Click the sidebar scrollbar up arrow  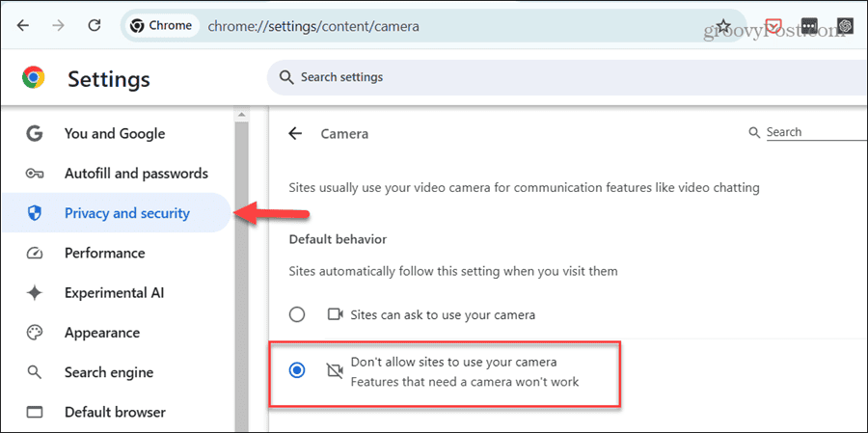[x=241, y=115]
